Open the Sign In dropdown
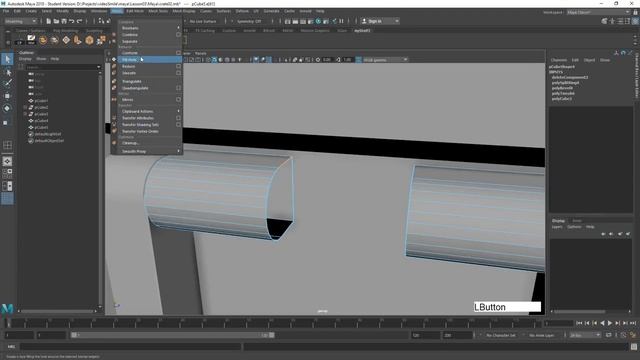 380,21
